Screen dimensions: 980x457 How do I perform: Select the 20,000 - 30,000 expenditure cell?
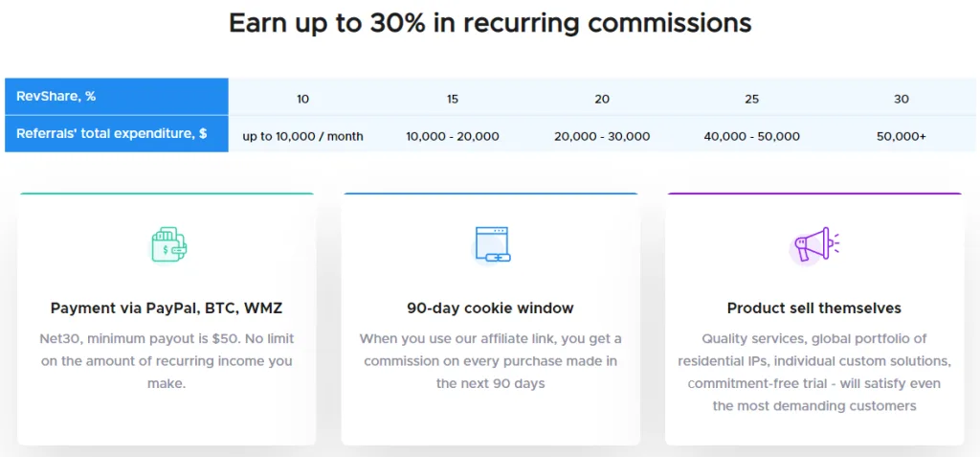pos(602,136)
